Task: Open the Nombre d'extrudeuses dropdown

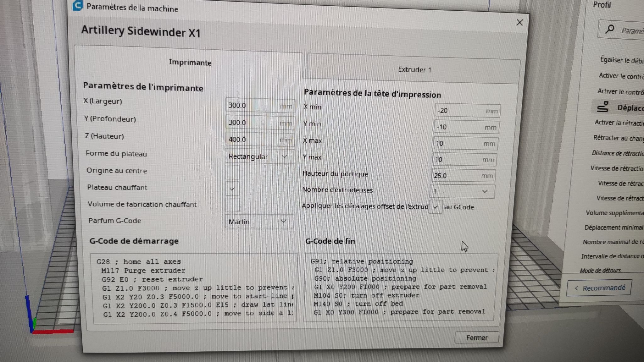Action: pos(462,191)
